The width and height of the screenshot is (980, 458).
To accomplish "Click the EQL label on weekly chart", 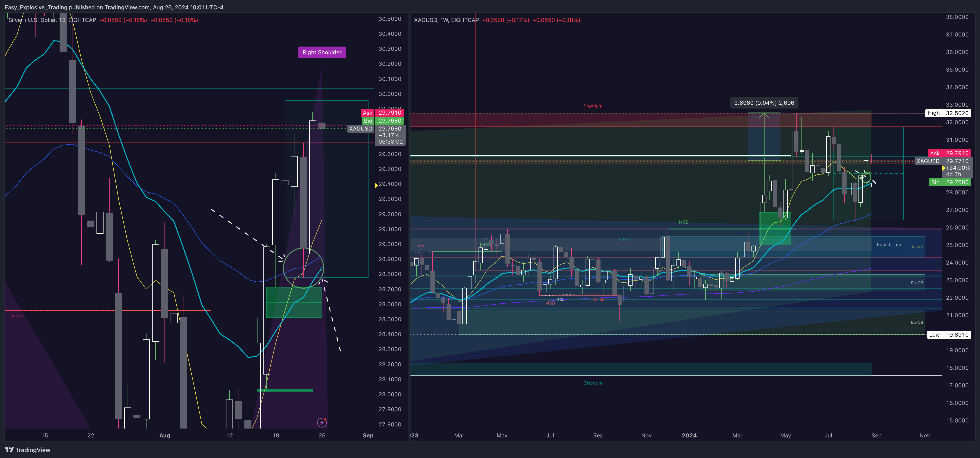I will [x=560, y=300].
